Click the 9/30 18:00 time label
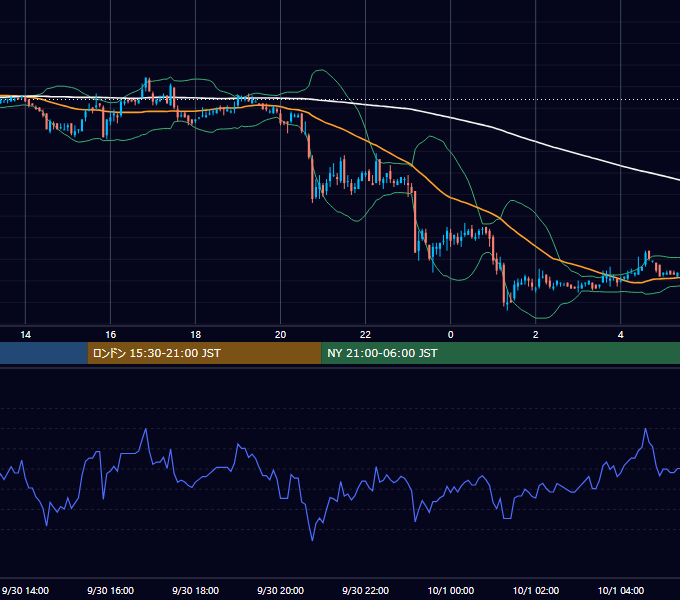The width and height of the screenshot is (680, 600). [x=196, y=590]
